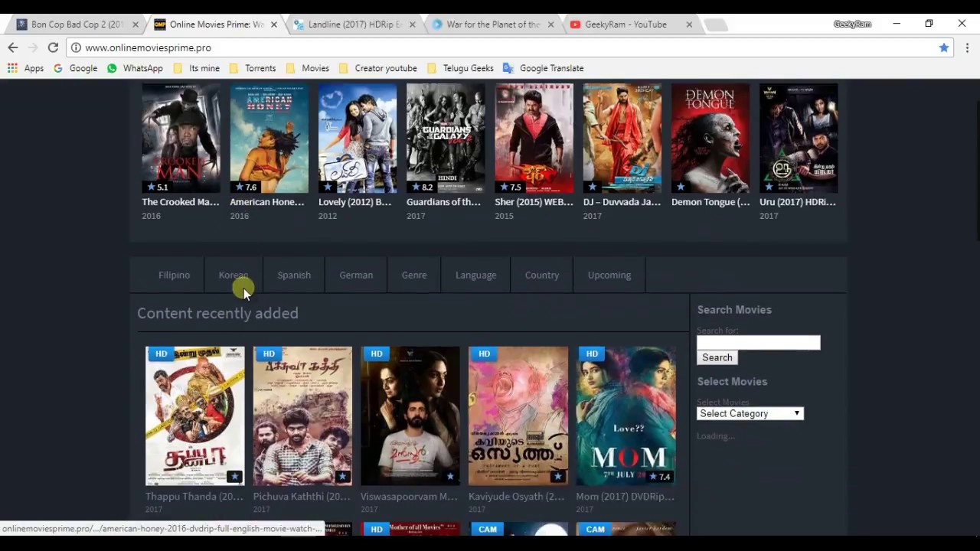
Task: Close the War for the Planet tab
Action: pyautogui.click(x=550, y=24)
